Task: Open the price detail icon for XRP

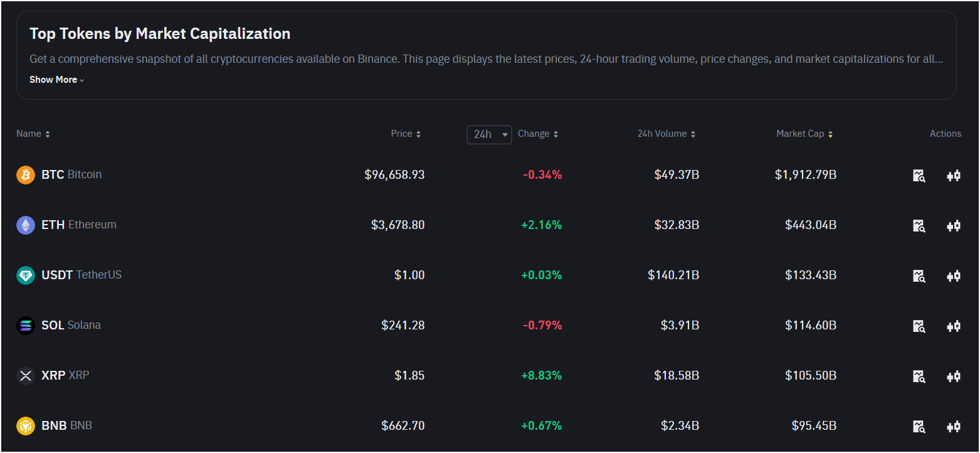Action: point(919,376)
